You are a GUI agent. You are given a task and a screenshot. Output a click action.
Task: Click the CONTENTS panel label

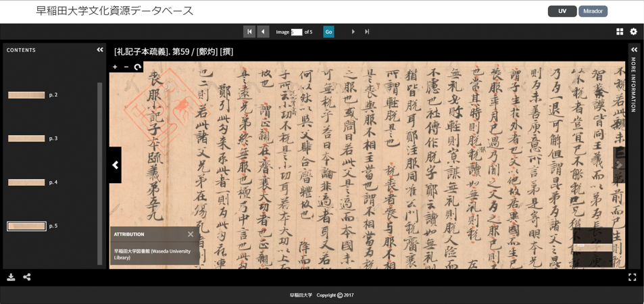(22, 50)
